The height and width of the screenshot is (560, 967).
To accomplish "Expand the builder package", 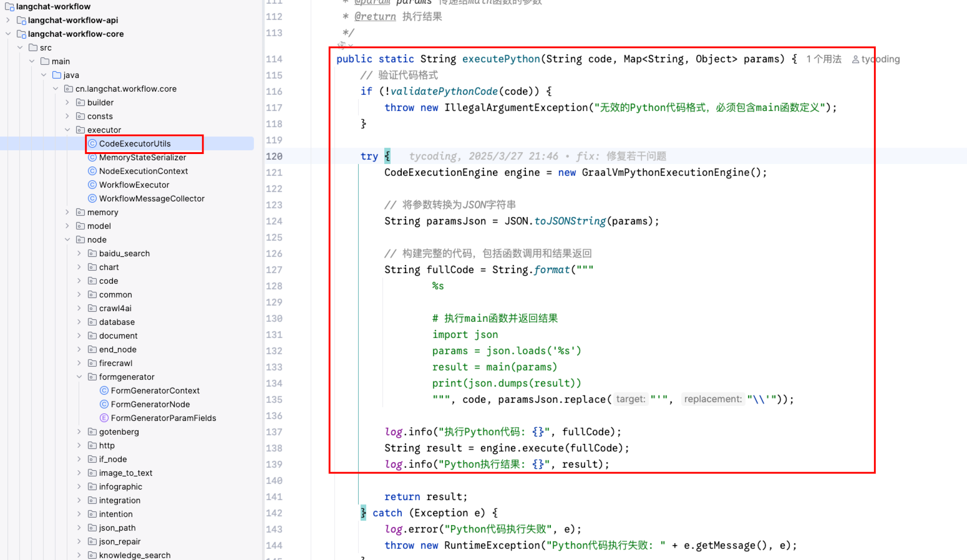I will click(67, 102).
